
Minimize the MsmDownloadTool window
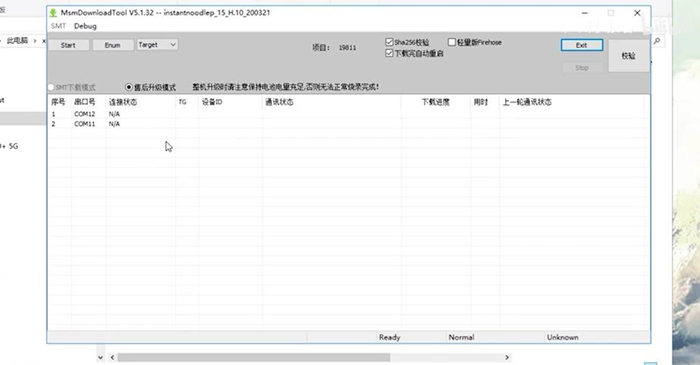coord(584,13)
